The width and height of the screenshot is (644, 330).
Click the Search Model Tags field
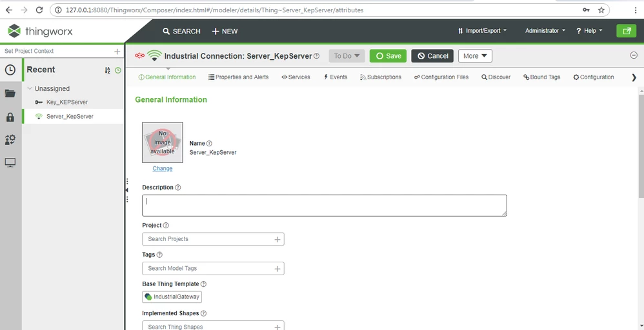point(213,268)
